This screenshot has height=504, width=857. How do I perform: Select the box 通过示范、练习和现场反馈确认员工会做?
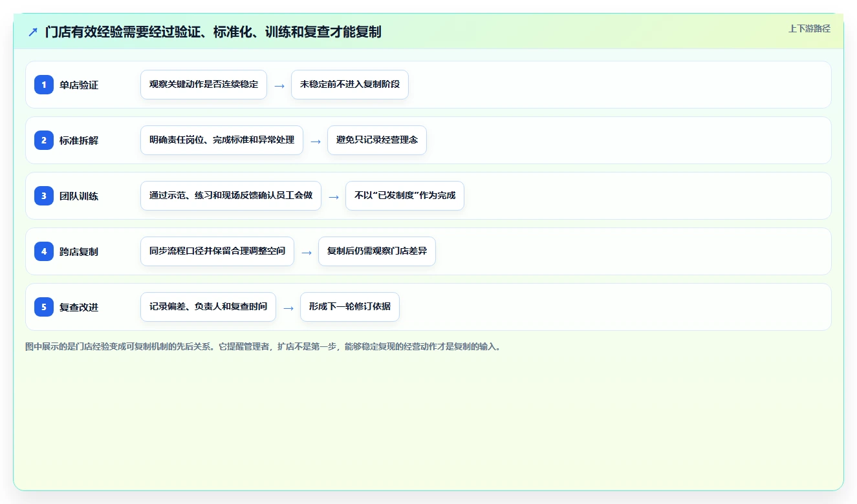click(x=231, y=196)
